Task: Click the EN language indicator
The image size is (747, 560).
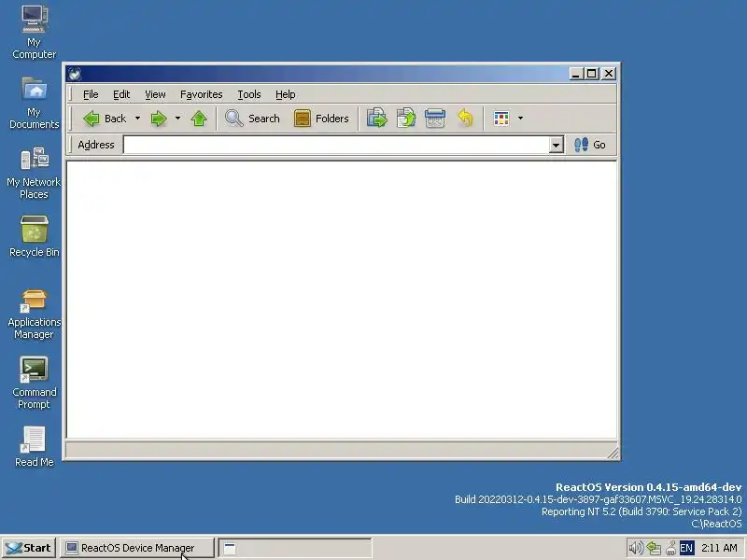Action: point(686,548)
